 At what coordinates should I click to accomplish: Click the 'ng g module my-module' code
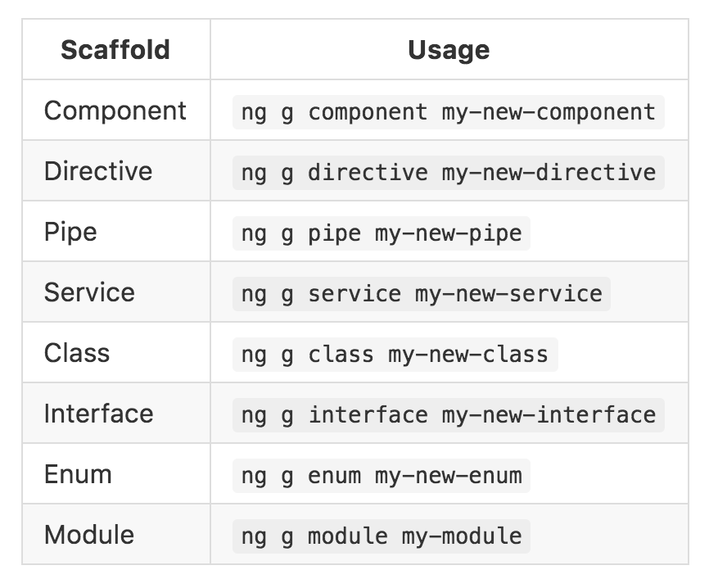381,536
